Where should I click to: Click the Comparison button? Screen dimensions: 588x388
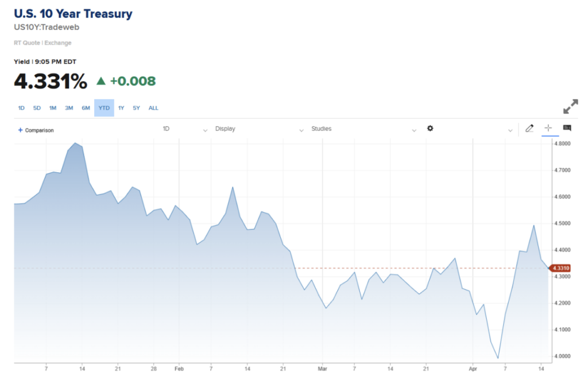click(x=36, y=130)
